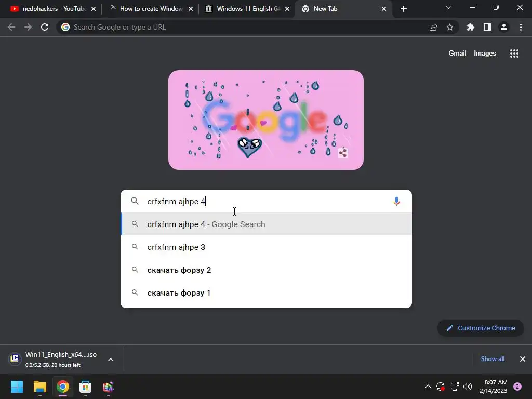Open a new tab with plus button

pyautogui.click(x=403, y=9)
